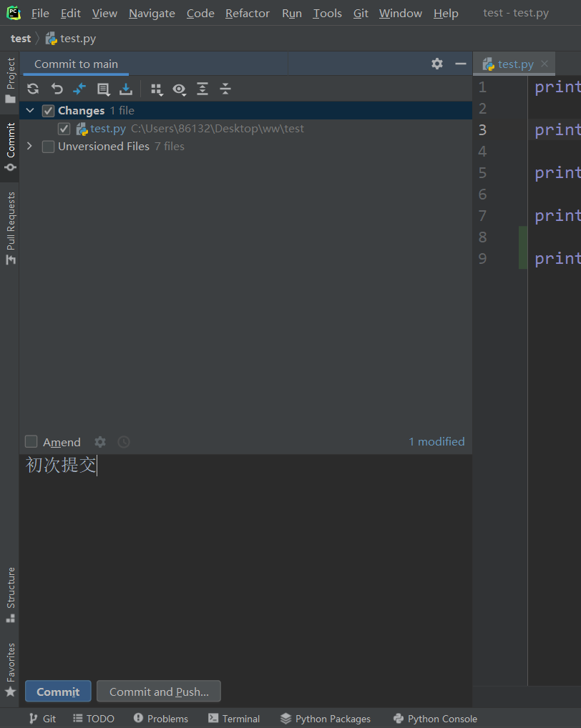This screenshot has width=581, height=728.
Task: Click the Shelve silently download icon
Action: (x=126, y=89)
